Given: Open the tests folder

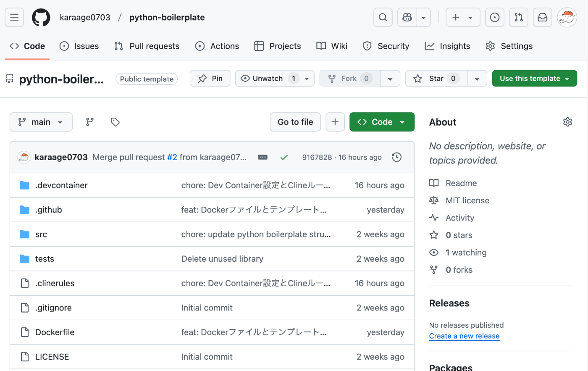Looking at the screenshot, I should tap(45, 259).
